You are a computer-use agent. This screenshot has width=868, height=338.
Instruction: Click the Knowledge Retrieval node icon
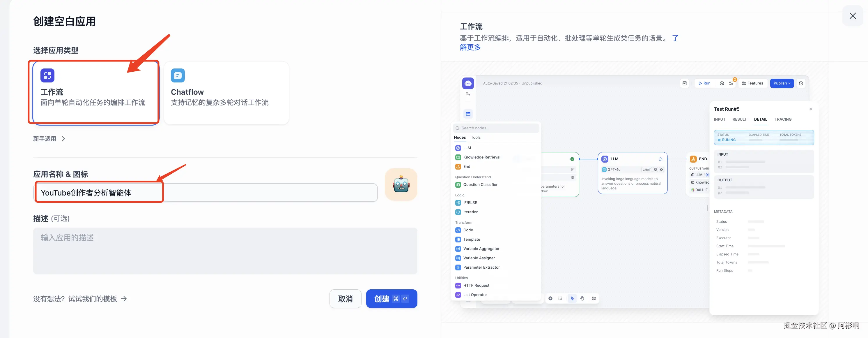pos(458,157)
